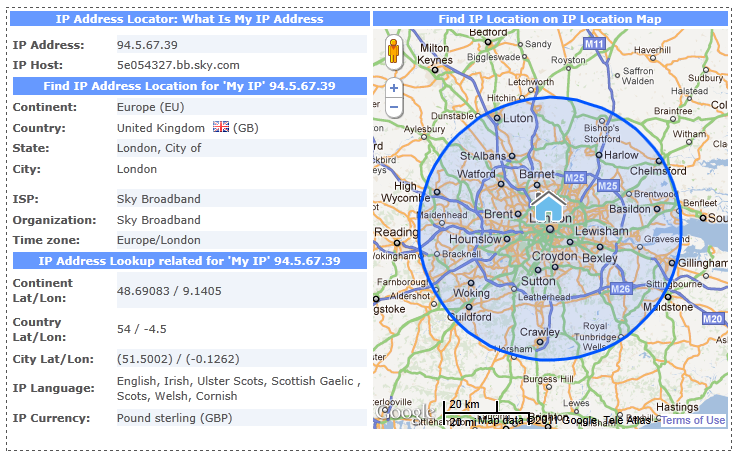Click the IP host 5e054327.bb.sky.com text
The height and width of the screenshot is (457, 739).
tap(178, 65)
